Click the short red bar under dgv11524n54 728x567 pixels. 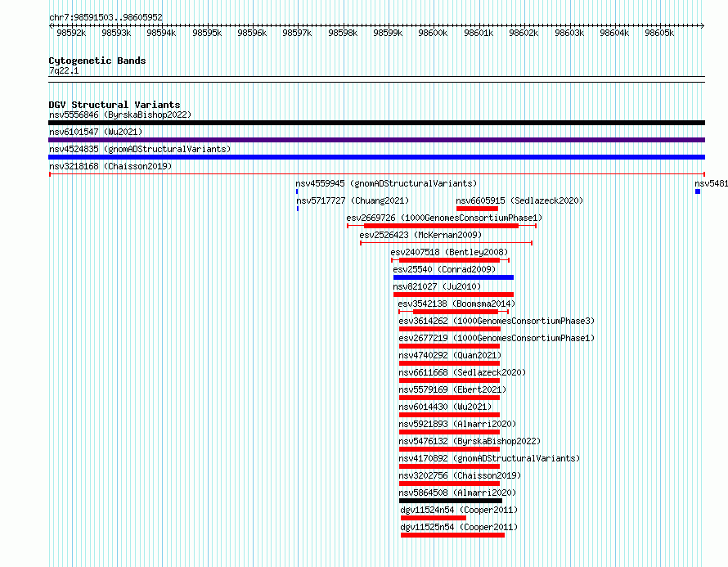434,518
